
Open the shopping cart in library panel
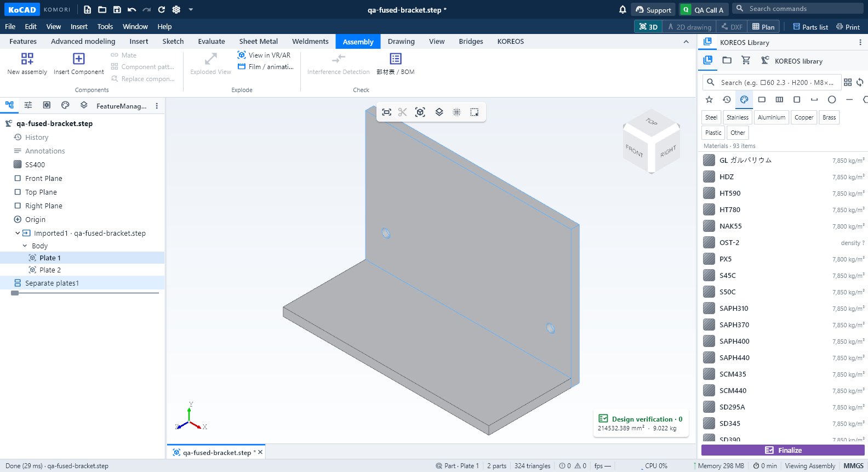(x=746, y=60)
